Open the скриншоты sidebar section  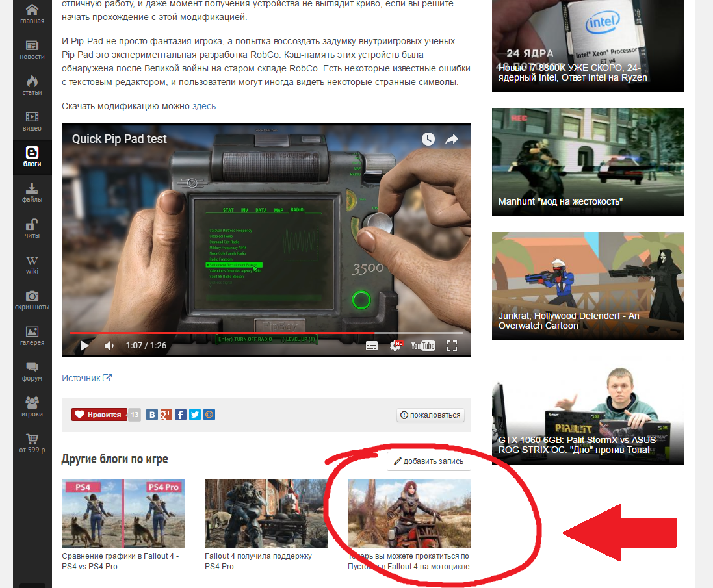(32, 300)
